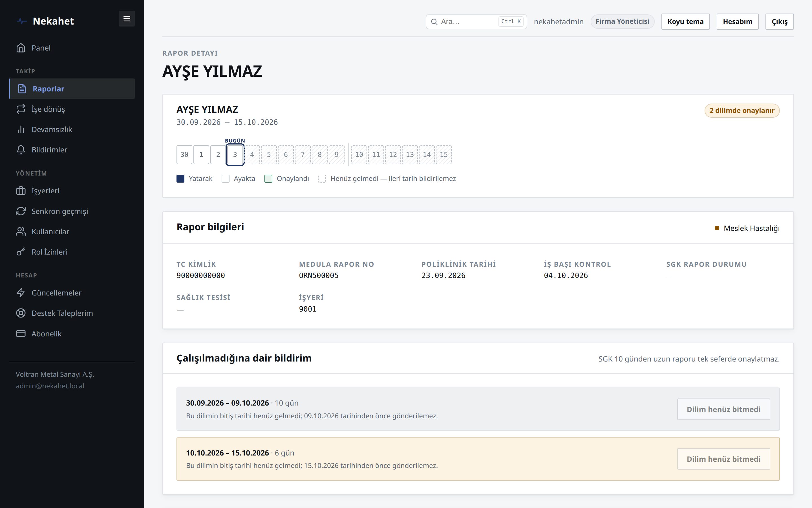Click the Onaylandı green legend swatch

coord(268,179)
